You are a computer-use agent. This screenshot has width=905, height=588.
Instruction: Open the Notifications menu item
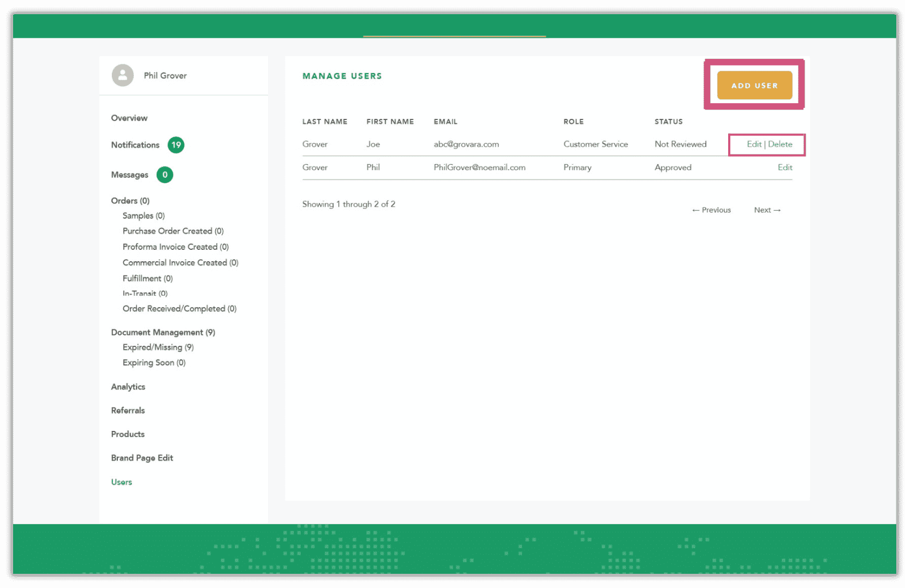(135, 145)
